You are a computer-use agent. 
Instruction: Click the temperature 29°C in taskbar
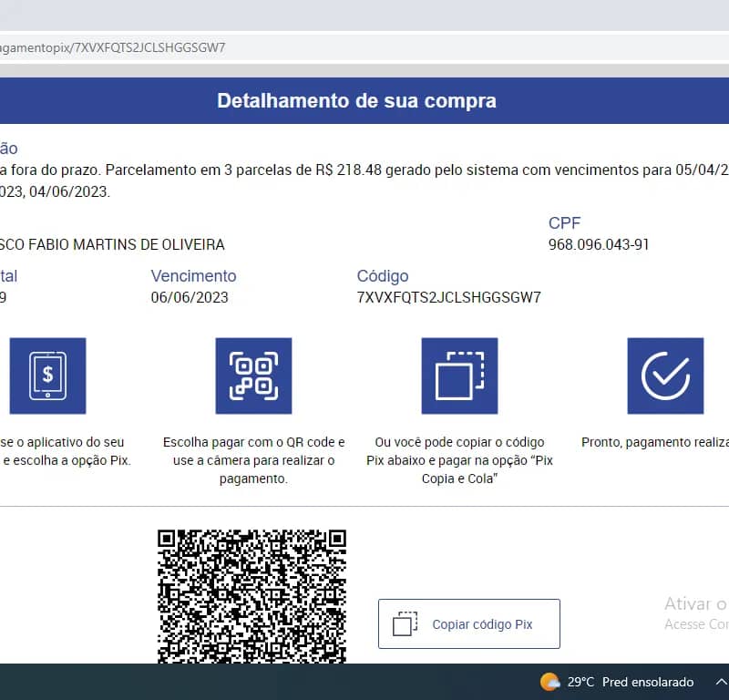(x=580, y=682)
